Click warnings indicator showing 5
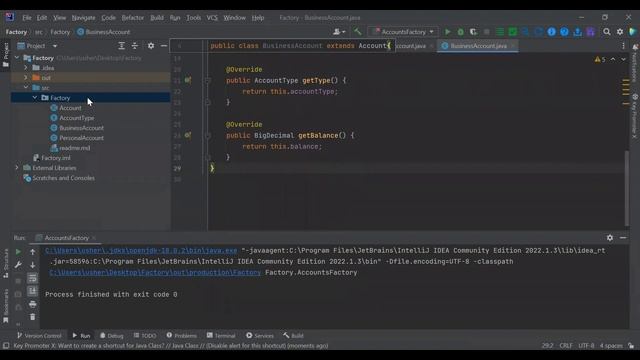This screenshot has height=360, width=640. click(600, 60)
